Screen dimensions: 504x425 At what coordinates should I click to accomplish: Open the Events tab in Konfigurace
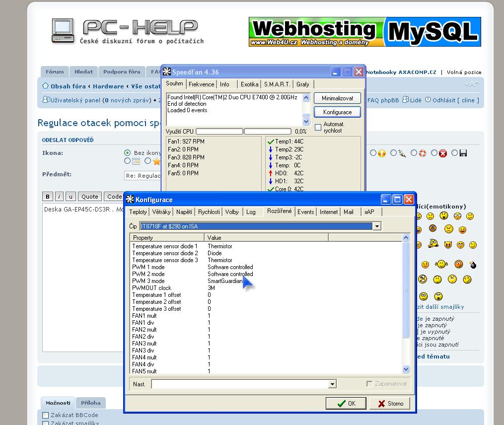306,212
